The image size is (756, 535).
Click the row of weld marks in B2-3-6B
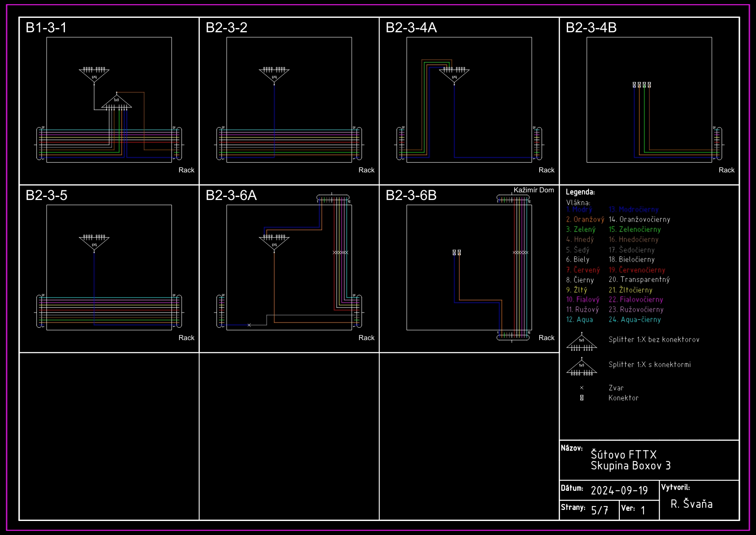click(x=521, y=253)
